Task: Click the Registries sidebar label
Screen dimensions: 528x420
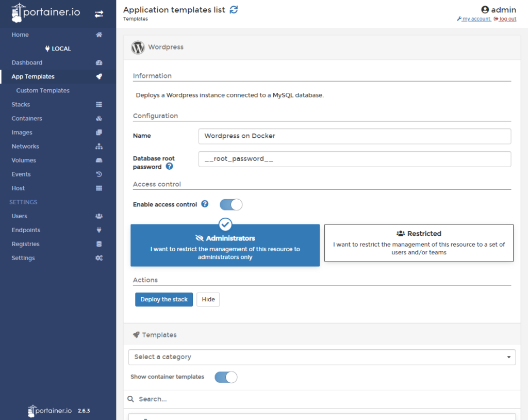Action: coord(26,244)
